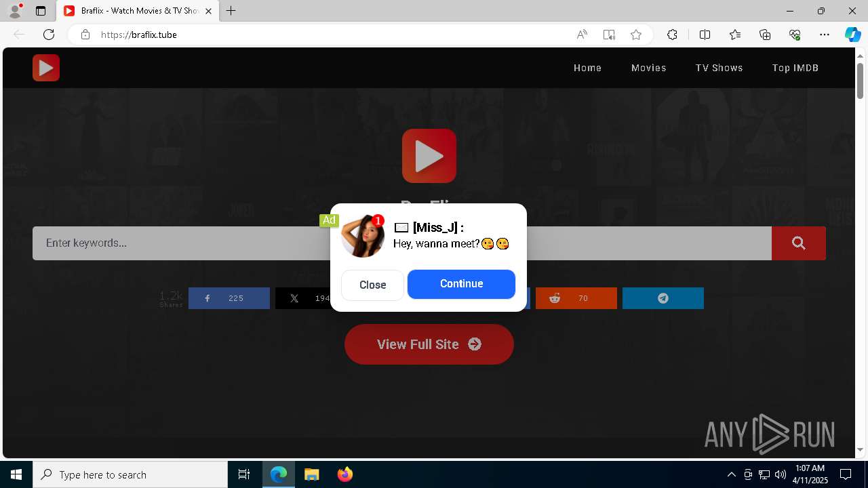The width and height of the screenshot is (868, 488).
Task: Open the TV Shows menu item
Action: 719,68
